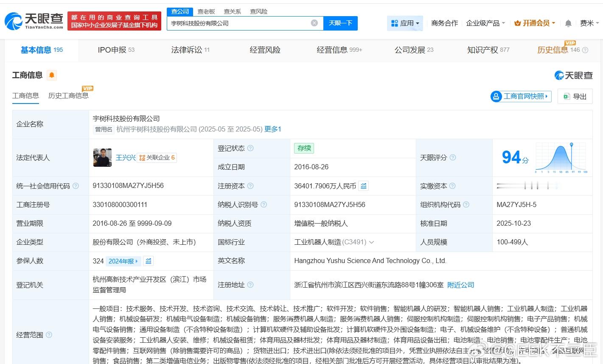The width and height of the screenshot is (603, 364).
Task: Click the 天眼一下 search button
Action: point(340,23)
